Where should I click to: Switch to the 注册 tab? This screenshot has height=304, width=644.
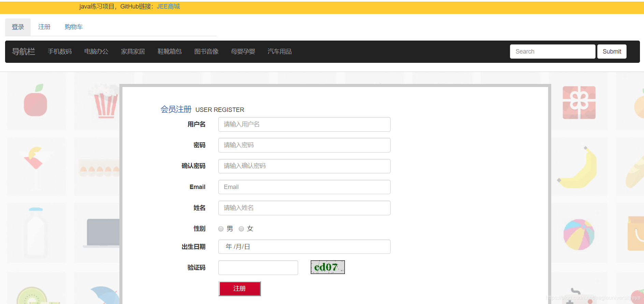[44, 27]
